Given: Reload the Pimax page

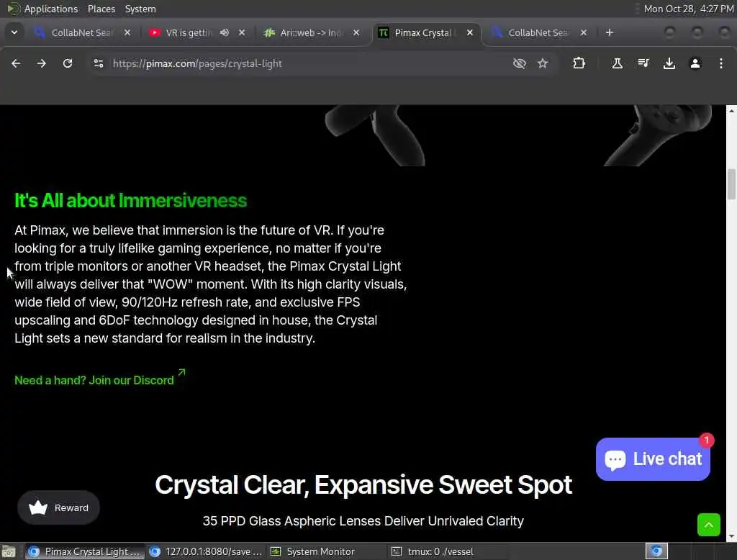Looking at the screenshot, I should pos(68,63).
